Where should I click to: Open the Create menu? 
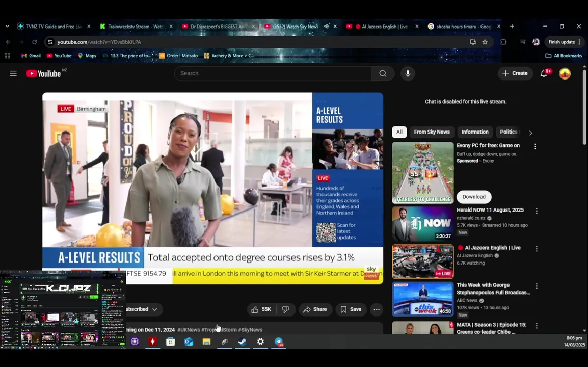(x=515, y=73)
